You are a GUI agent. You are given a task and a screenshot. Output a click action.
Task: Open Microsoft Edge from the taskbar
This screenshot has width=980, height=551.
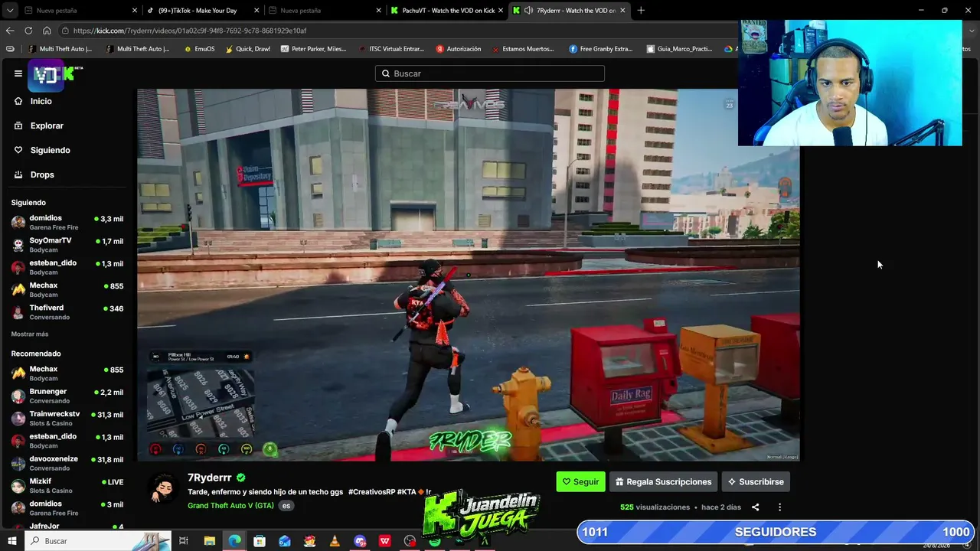coord(234,541)
